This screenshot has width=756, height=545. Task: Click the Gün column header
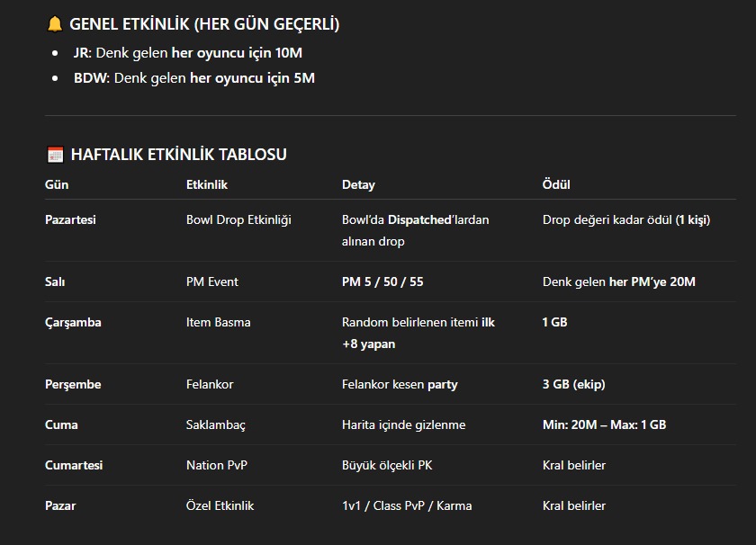coord(57,184)
